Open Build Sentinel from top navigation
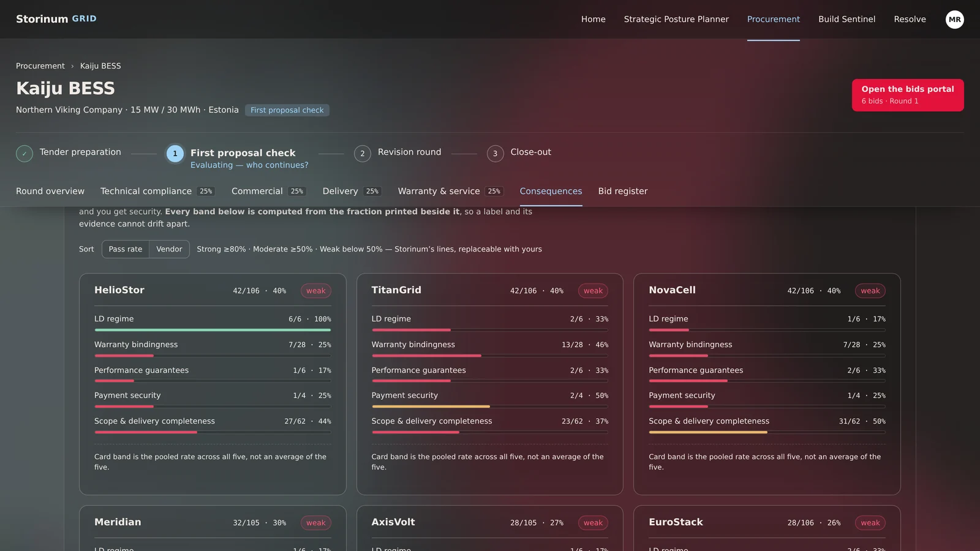Viewport: 980px width, 551px height. pos(847,19)
